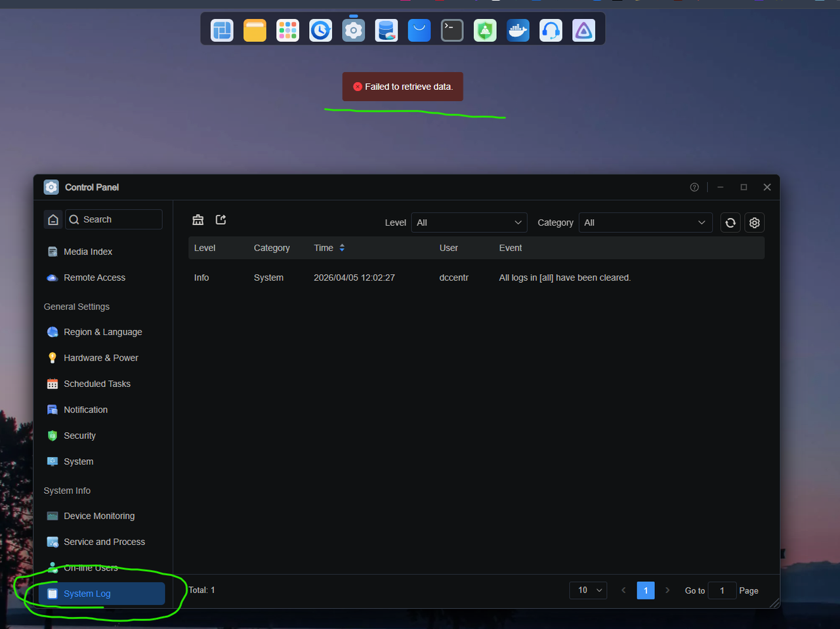Click the Event column header
This screenshot has width=840, height=629.
pyautogui.click(x=511, y=248)
